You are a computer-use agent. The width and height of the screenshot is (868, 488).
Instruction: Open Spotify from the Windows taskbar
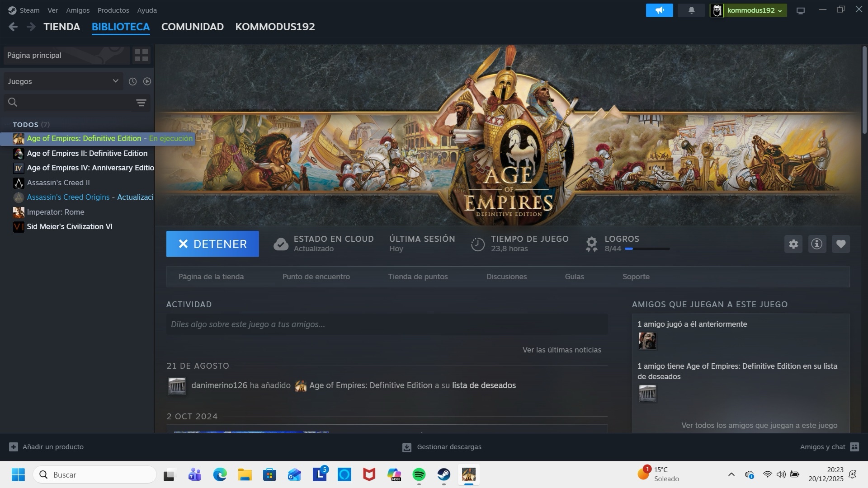pyautogui.click(x=419, y=474)
